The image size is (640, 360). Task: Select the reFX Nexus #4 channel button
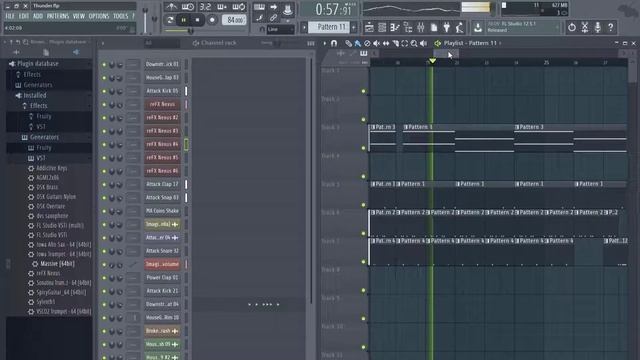(162, 144)
